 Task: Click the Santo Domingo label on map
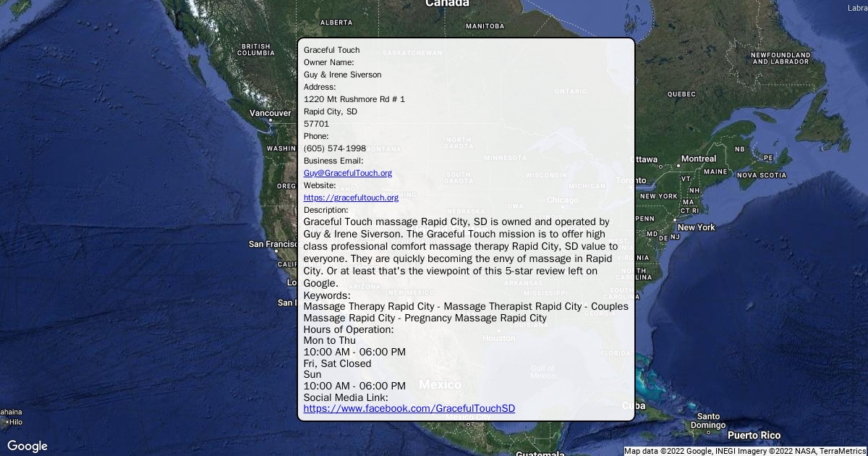(708, 421)
